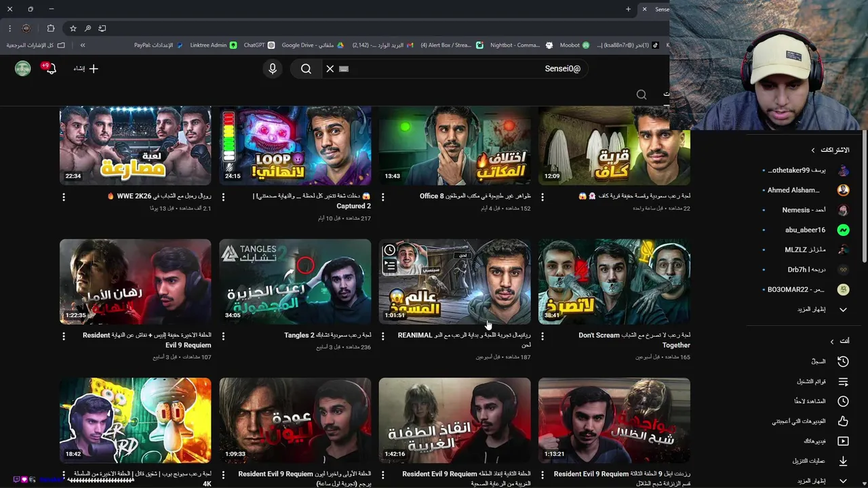Image resolution: width=868 pixels, height=488 pixels.
Task: Open the Tangles 2 video title link
Action: point(328,335)
